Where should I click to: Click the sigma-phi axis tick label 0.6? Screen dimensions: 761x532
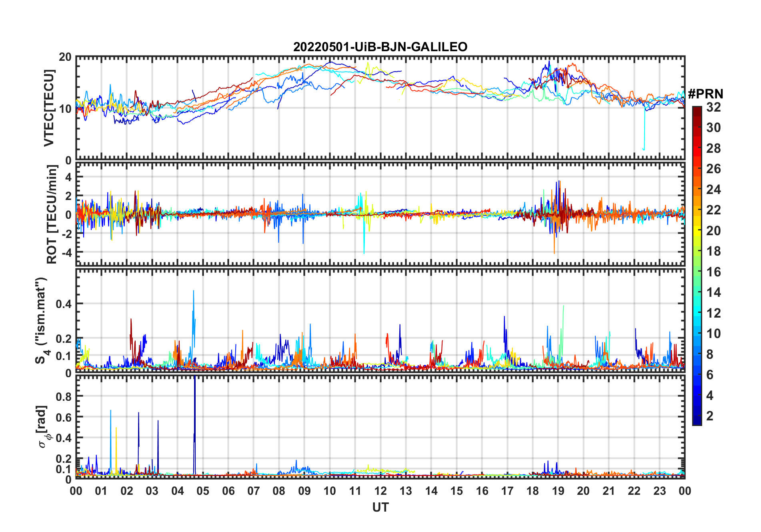(x=64, y=418)
